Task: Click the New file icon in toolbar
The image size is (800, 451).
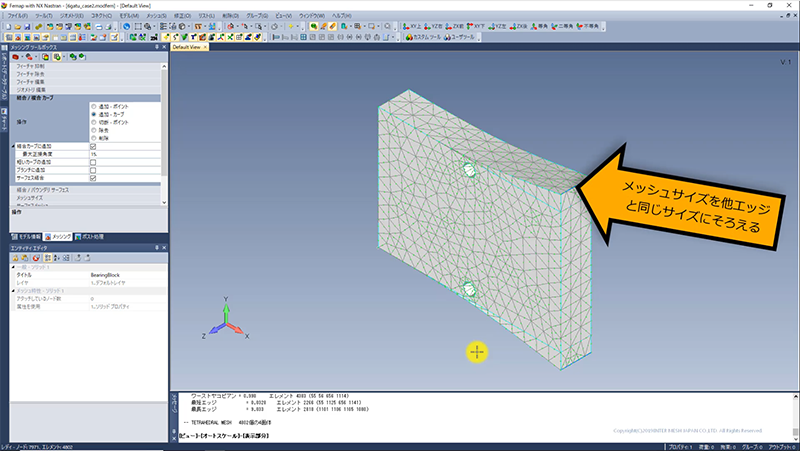Action: (x=7, y=26)
